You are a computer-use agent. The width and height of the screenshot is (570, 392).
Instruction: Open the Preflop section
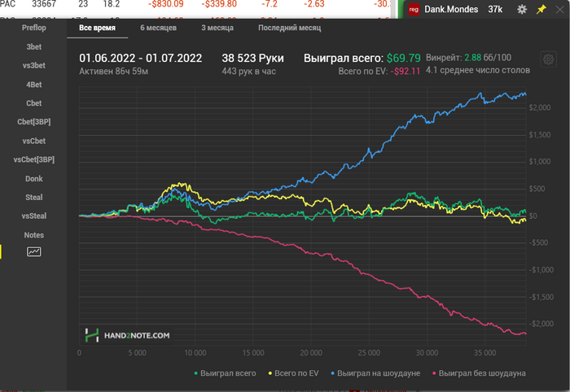click(x=34, y=28)
